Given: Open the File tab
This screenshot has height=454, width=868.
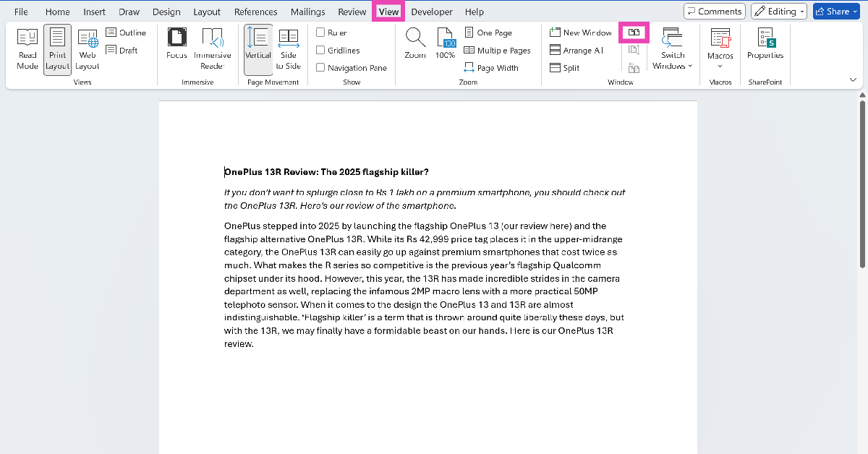Looking at the screenshot, I should click(22, 12).
